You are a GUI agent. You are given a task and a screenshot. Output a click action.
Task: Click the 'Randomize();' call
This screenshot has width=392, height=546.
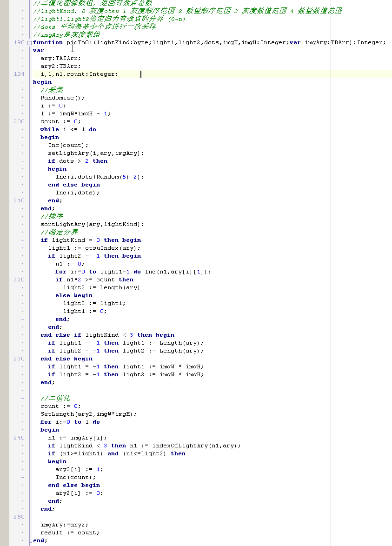62,98
